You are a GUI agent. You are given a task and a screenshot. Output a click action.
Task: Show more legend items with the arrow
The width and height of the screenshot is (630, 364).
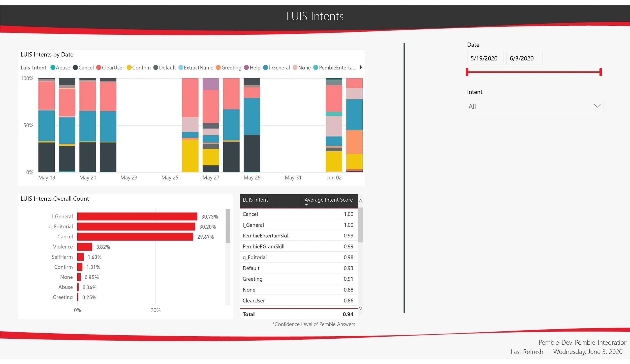tap(361, 67)
